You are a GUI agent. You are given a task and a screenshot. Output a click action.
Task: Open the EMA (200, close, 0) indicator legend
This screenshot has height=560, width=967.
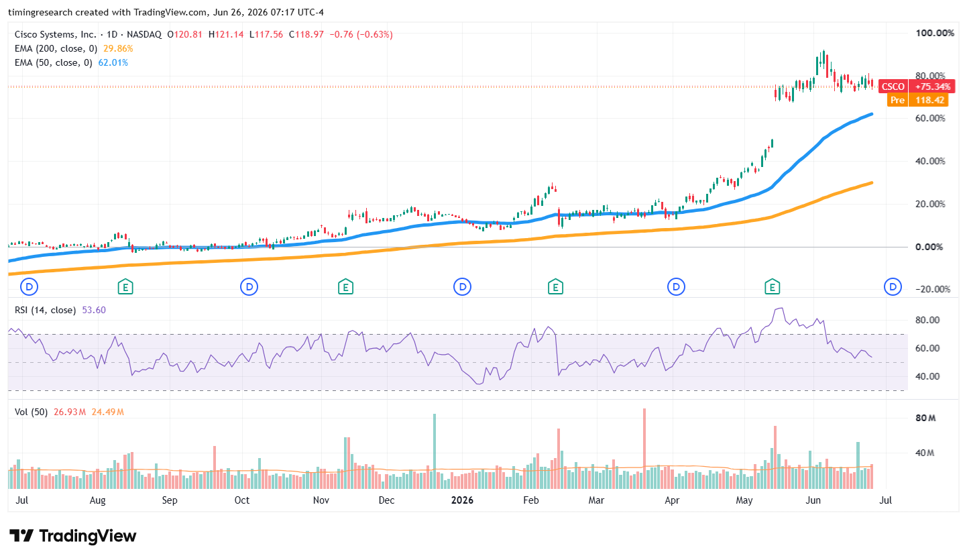tap(57, 48)
